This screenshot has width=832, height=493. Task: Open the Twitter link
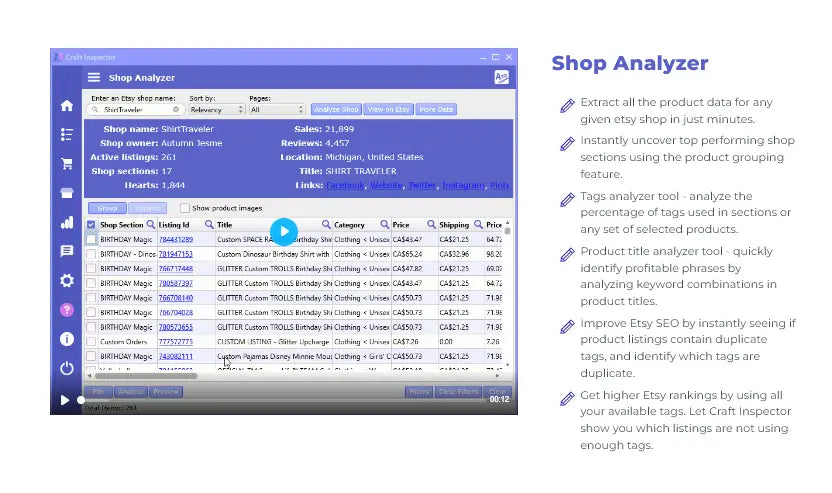pyautogui.click(x=422, y=185)
